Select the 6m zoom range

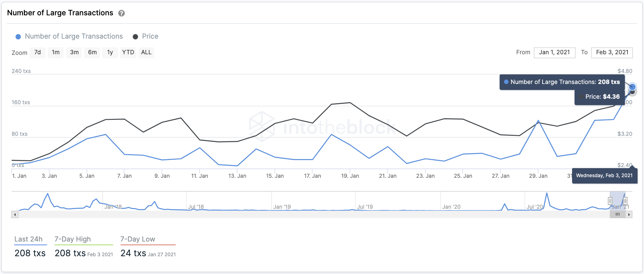[x=92, y=52]
